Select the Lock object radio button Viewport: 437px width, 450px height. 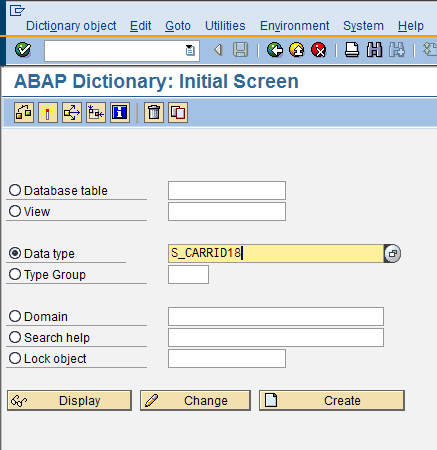pyautogui.click(x=15, y=358)
